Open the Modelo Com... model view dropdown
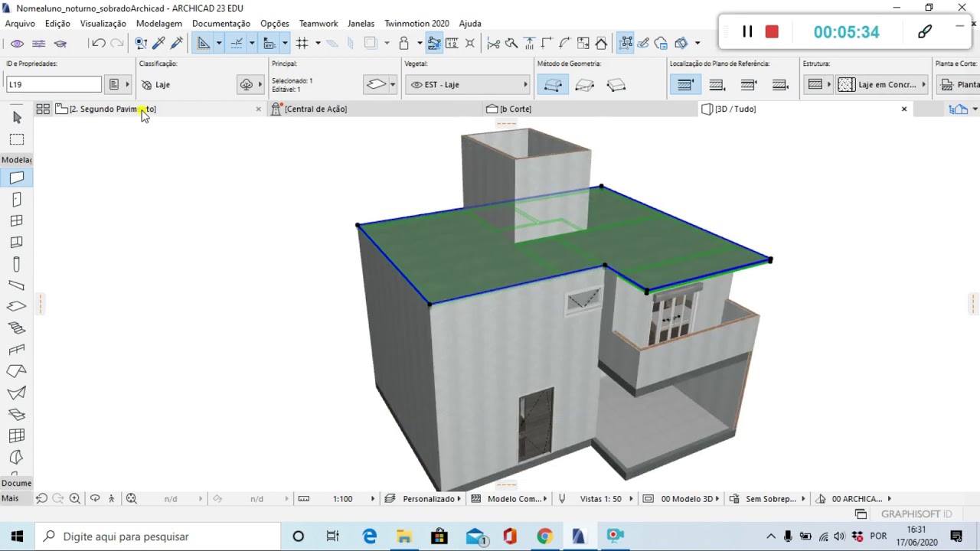 [x=510, y=499]
